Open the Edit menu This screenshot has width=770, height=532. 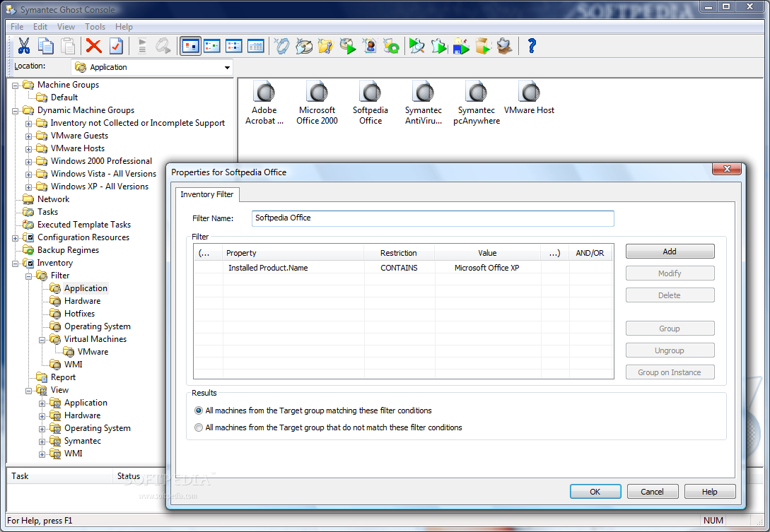click(40, 27)
